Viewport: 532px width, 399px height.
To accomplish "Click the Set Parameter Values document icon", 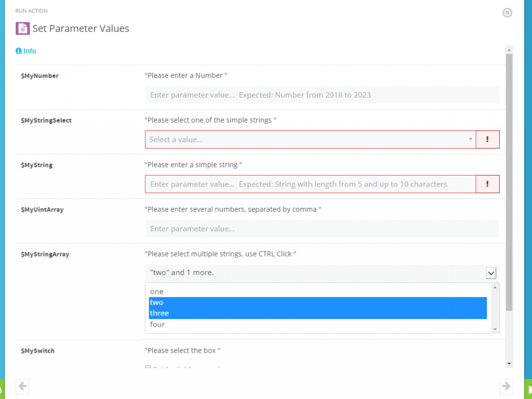I will click(x=22, y=29).
